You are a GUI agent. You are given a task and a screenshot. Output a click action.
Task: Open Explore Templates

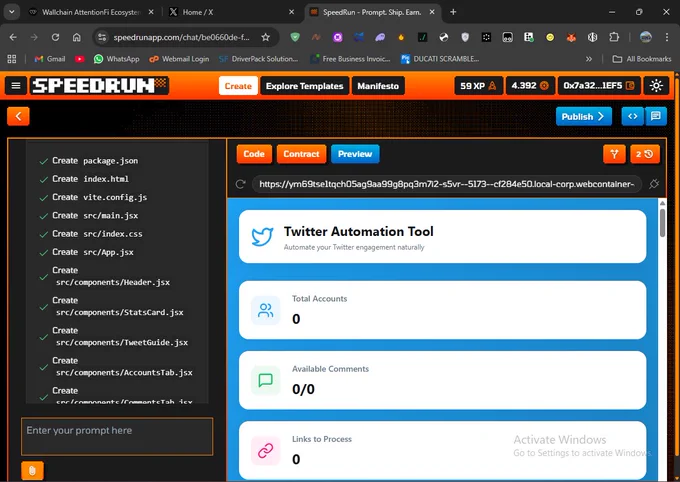pos(304,86)
